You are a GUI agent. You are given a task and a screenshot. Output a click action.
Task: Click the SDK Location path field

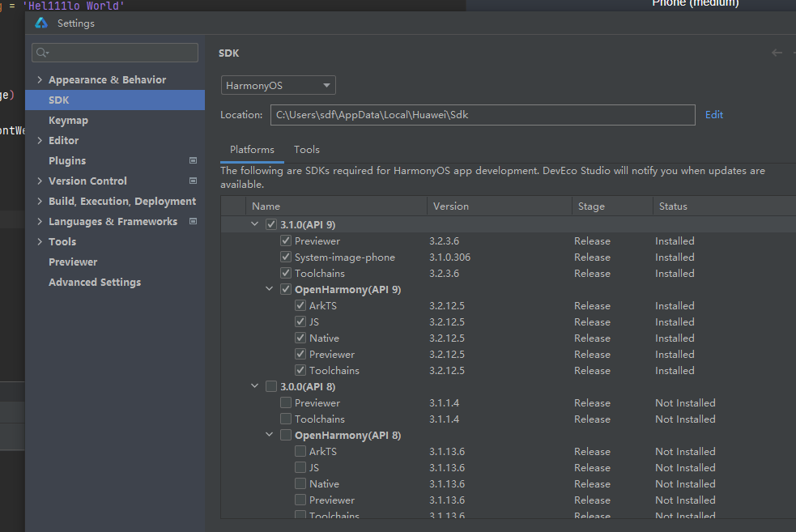pyautogui.click(x=483, y=115)
